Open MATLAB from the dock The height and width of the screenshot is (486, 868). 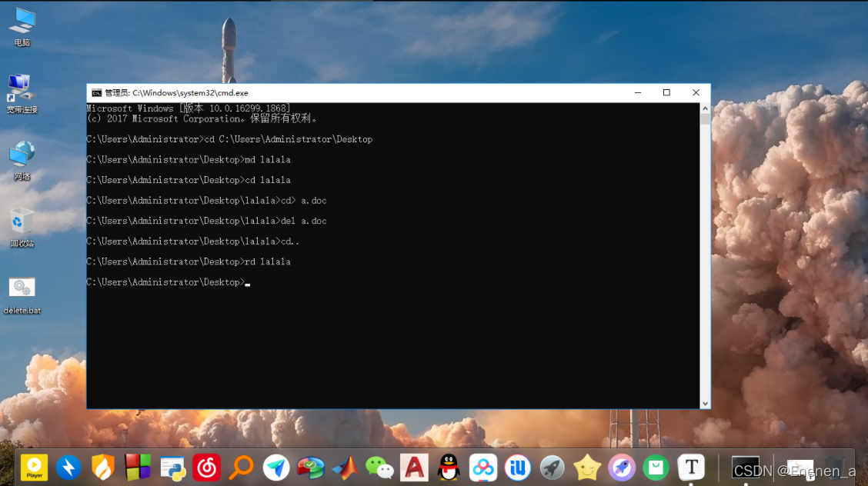[x=345, y=467]
